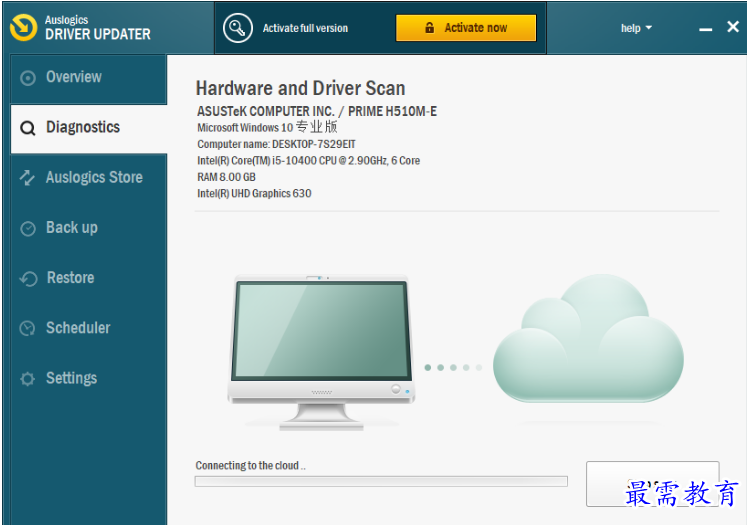The image size is (747, 525).
Task: Close the Driver Updater window
Action: coord(733,27)
